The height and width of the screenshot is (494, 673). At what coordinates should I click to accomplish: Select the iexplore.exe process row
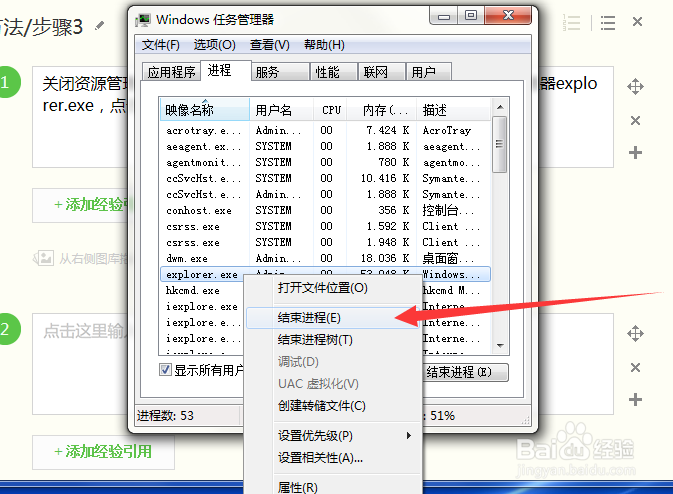coord(202,306)
